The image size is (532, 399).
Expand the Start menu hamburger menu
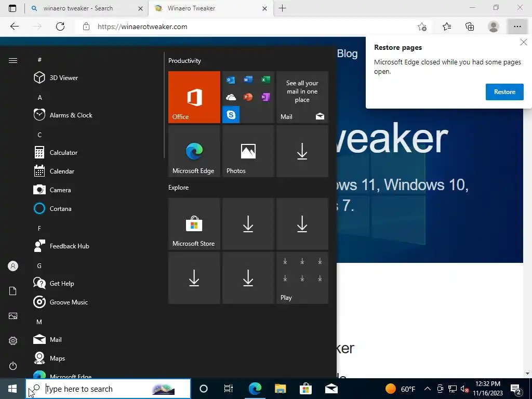click(13, 60)
